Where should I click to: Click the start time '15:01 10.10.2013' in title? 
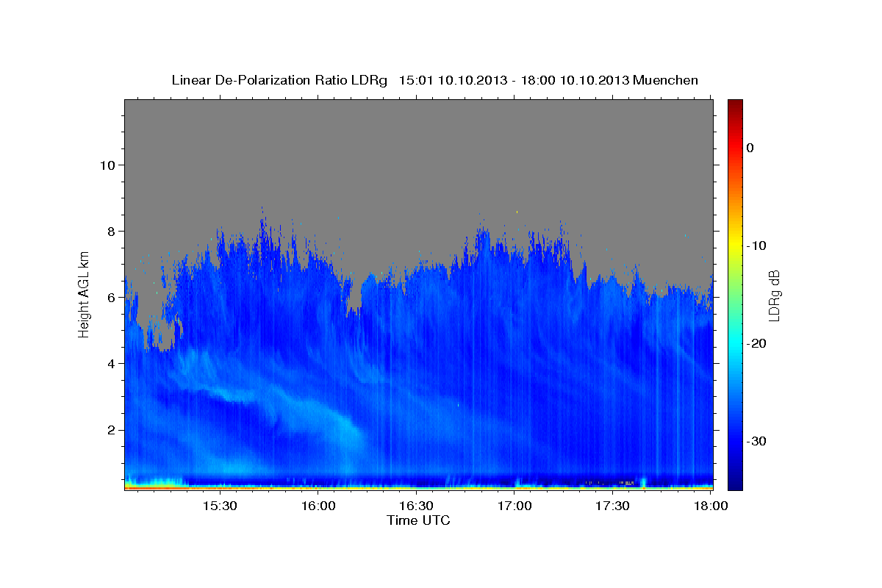(453, 80)
